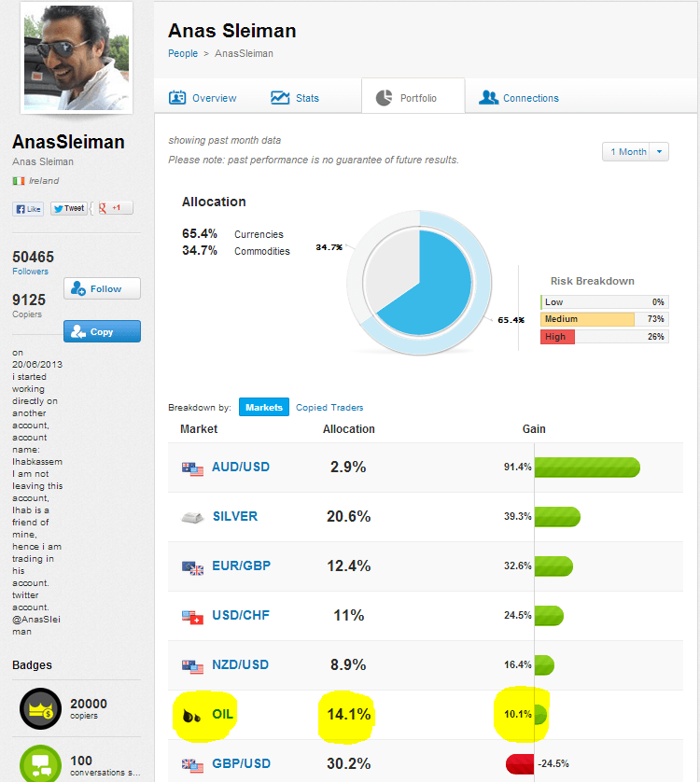Switch breakdown to Copied Traders
700x782 pixels.
pos(329,408)
